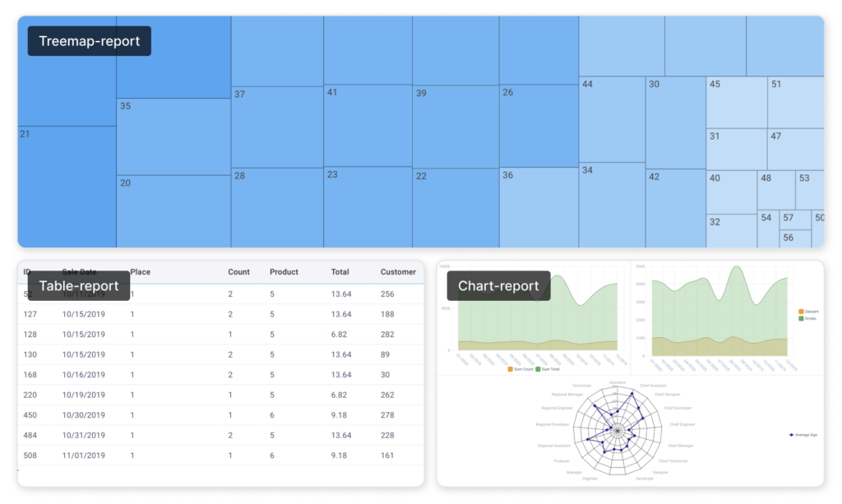The image size is (842, 504).
Task: Click the Product column header
Action: [x=284, y=271]
